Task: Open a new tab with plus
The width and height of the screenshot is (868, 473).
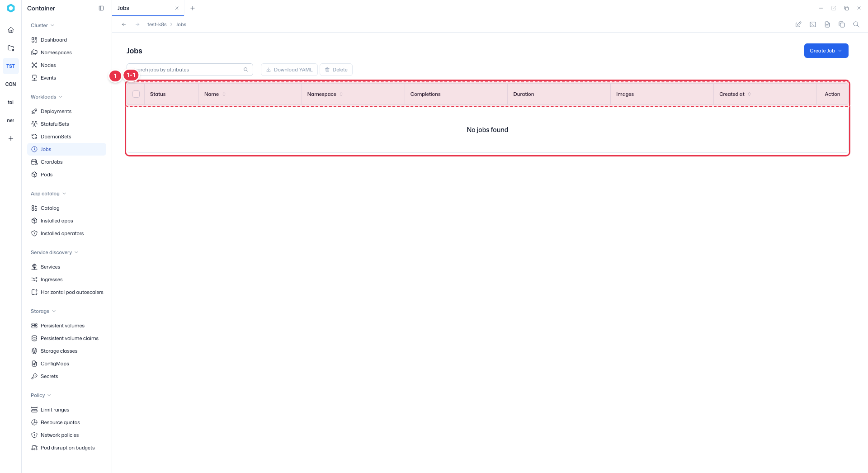Action: [x=193, y=8]
